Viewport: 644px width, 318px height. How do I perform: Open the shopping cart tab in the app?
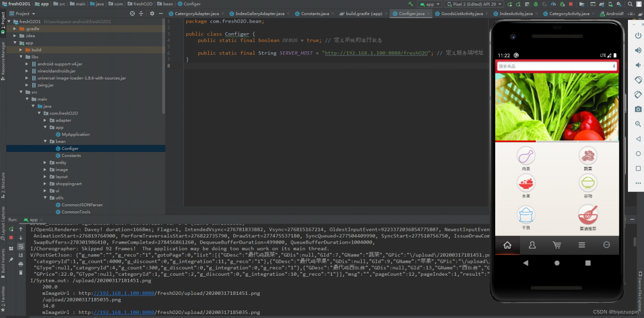(557, 245)
